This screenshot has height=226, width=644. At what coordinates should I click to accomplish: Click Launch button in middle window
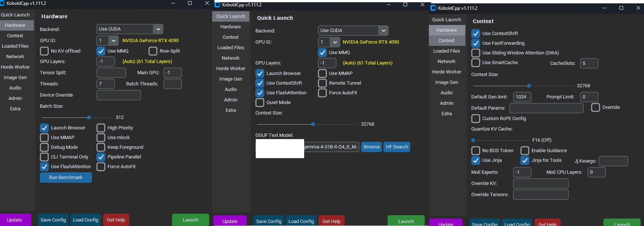pos(406,221)
